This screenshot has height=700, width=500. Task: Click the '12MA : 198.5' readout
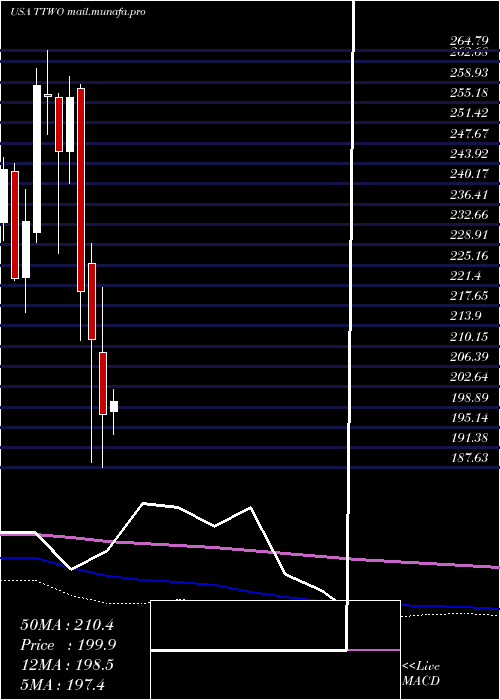coord(67,665)
